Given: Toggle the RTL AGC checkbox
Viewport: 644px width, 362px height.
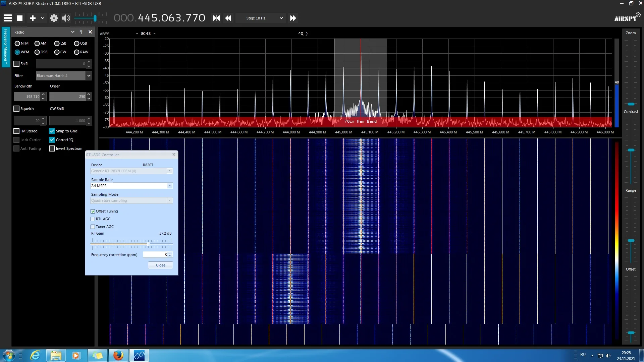Looking at the screenshot, I should tap(93, 219).
